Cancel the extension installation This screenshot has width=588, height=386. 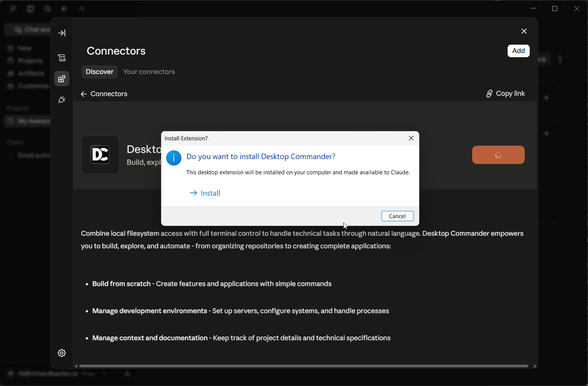coord(397,216)
